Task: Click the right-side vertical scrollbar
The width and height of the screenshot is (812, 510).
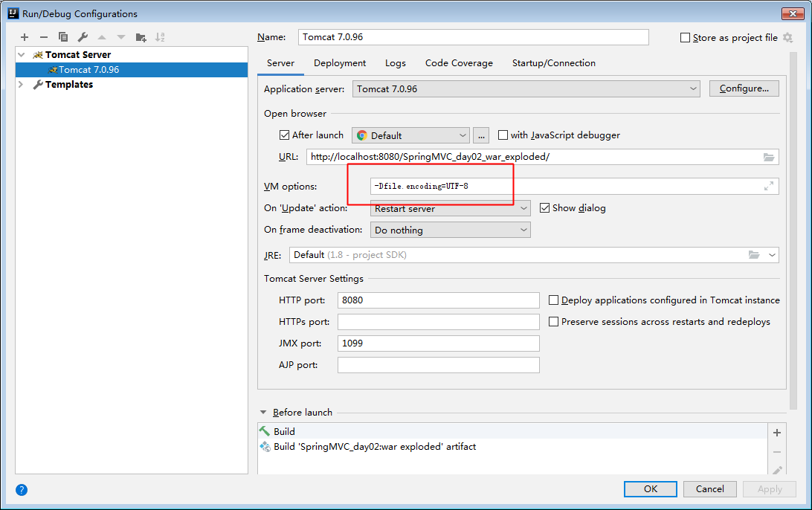Action: pyautogui.click(x=793, y=230)
